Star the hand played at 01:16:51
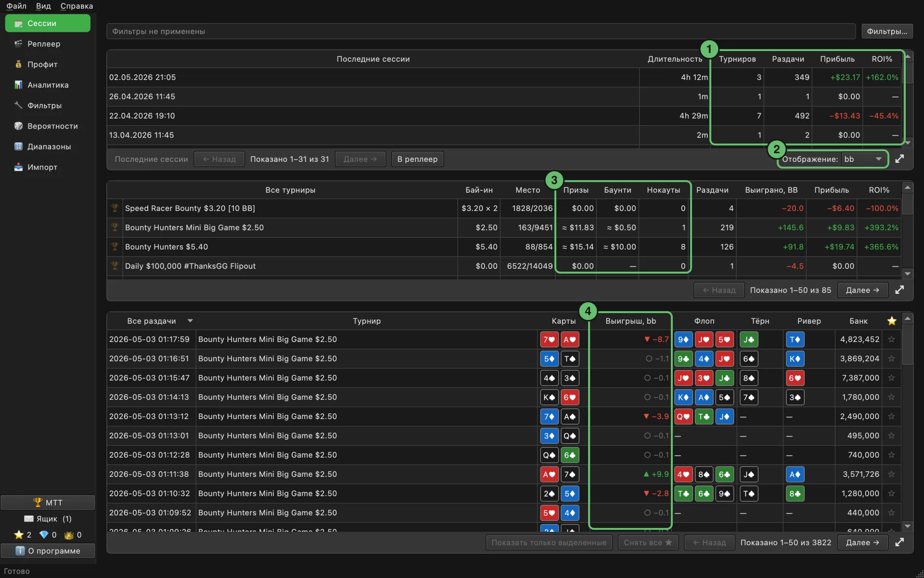Viewport: 924px width, 578px height. click(891, 359)
